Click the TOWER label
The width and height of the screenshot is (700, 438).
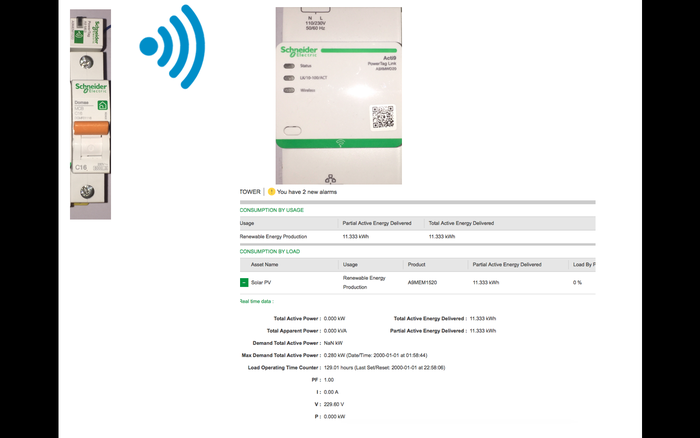pyautogui.click(x=250, y=192)
